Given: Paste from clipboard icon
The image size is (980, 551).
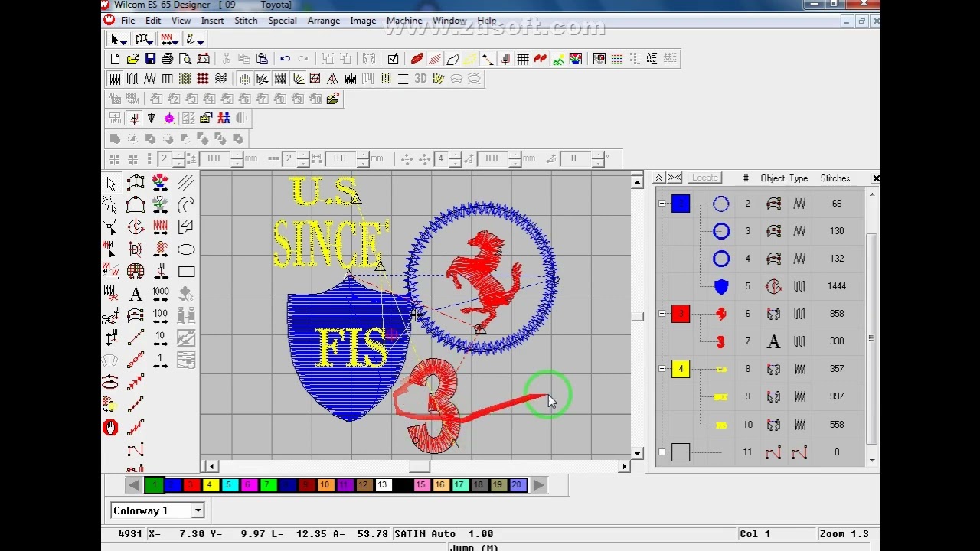Looking at the screenshot, I should coord(262,59).
